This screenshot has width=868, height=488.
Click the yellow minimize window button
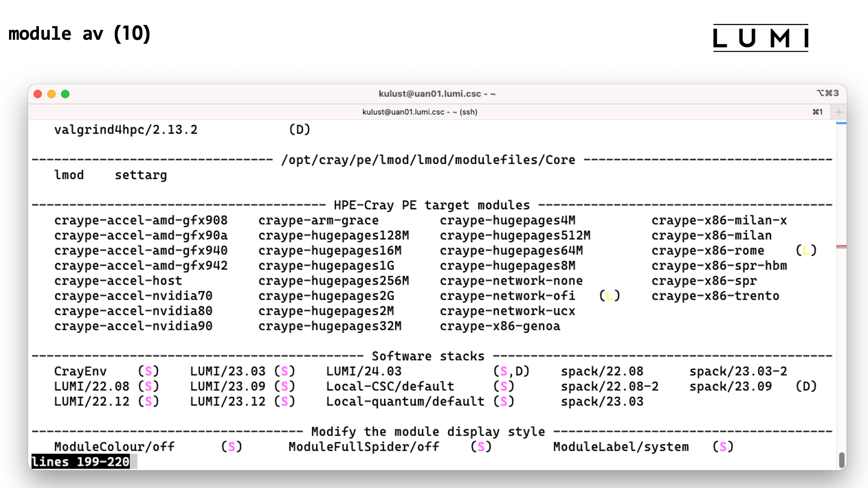pos(52,94)
